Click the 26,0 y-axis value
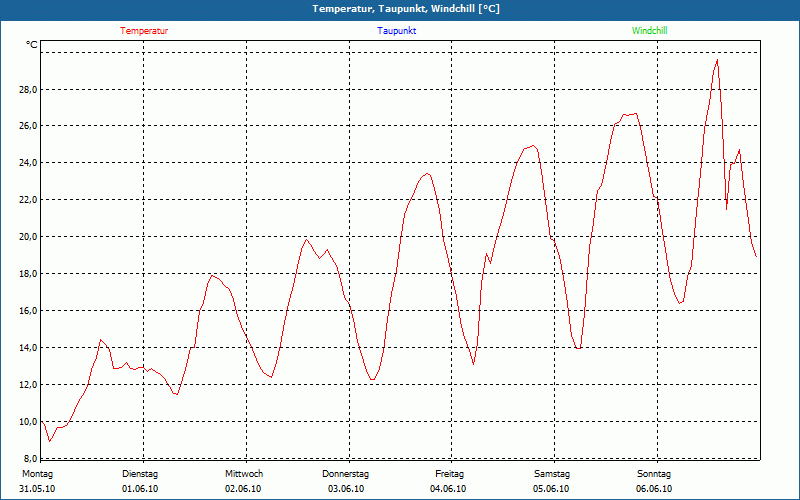Screen dimensions: 800x500 tap(29, 126)
